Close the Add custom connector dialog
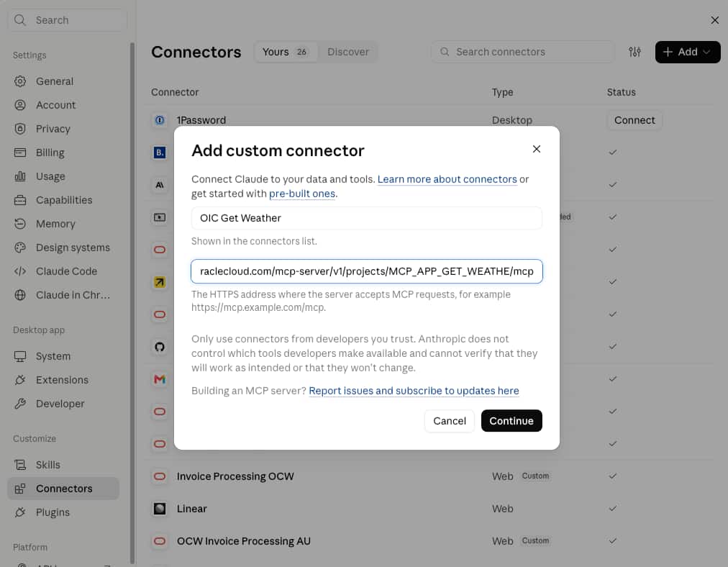 [x=536, y=149]
